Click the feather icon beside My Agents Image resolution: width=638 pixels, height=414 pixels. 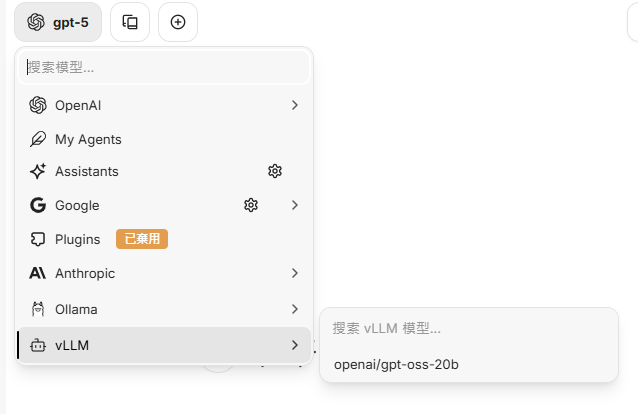pyautogui.click(x=38, y=139)
